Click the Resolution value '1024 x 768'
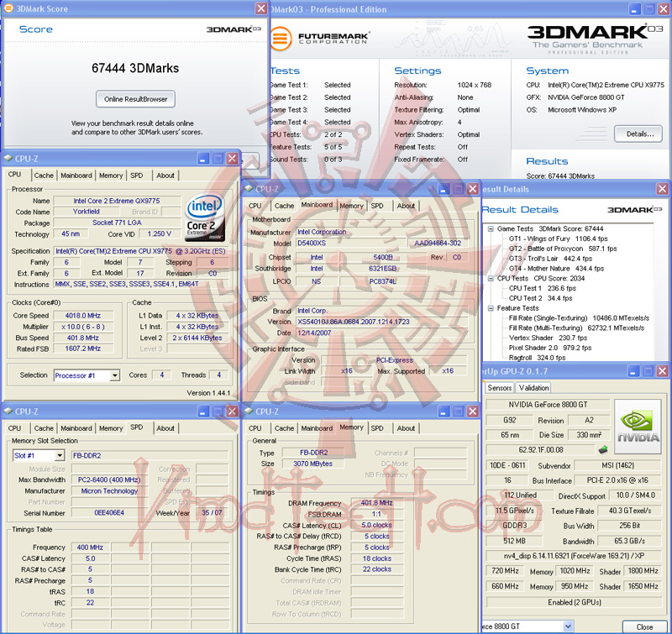 point(475,85)
